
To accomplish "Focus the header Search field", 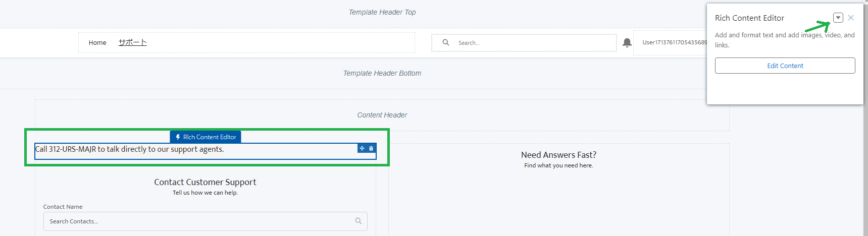I will 524,43.
